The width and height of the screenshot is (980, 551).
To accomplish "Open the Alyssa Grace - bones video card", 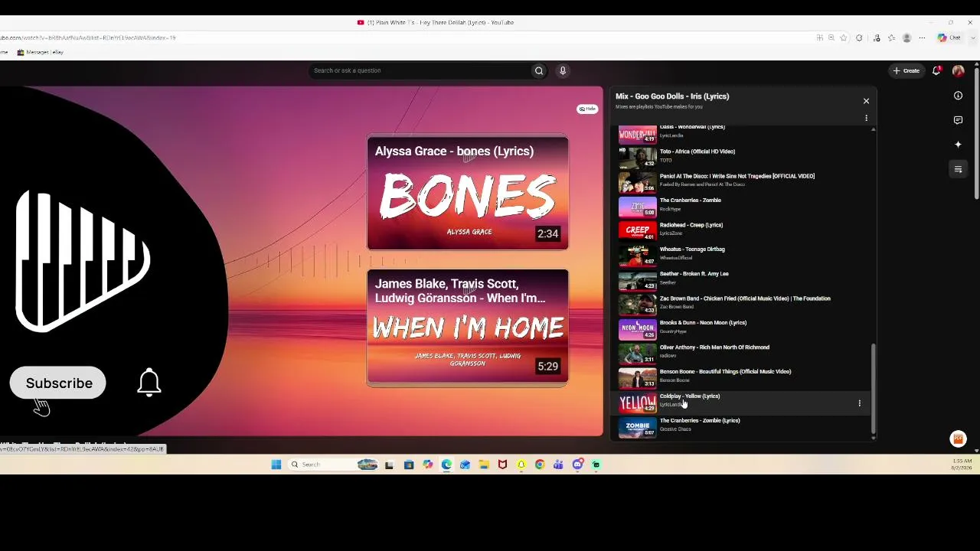I will (x=468, y=193).
